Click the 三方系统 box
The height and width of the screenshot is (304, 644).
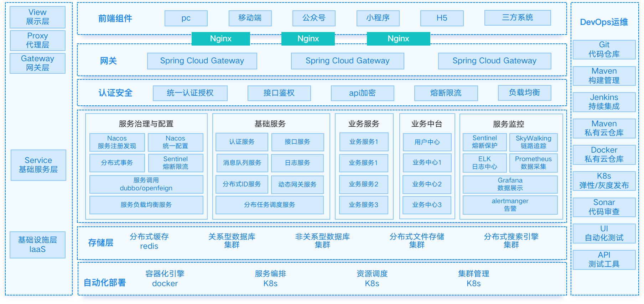pyautogui.click(x=518, y=18)
